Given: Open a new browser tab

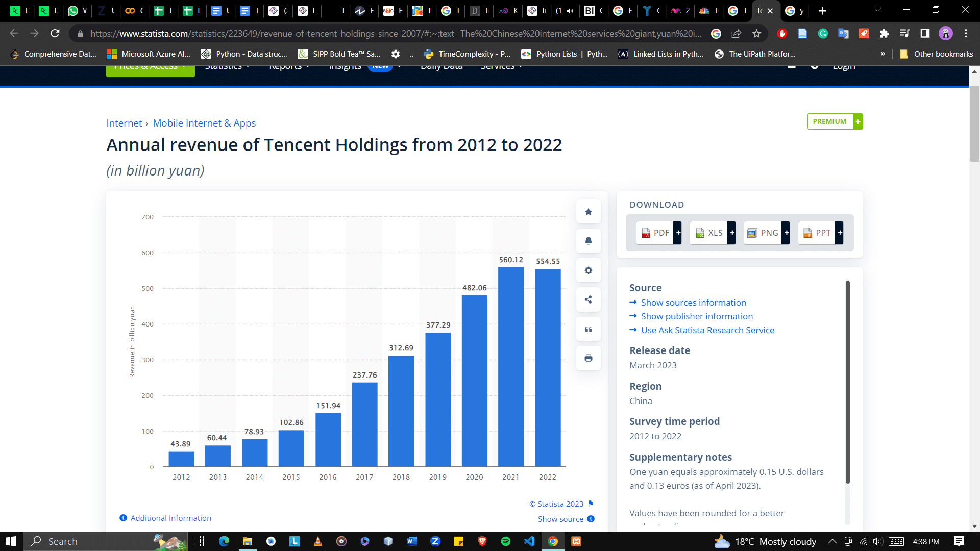Looking at the screenshot, I should [822, 11].
